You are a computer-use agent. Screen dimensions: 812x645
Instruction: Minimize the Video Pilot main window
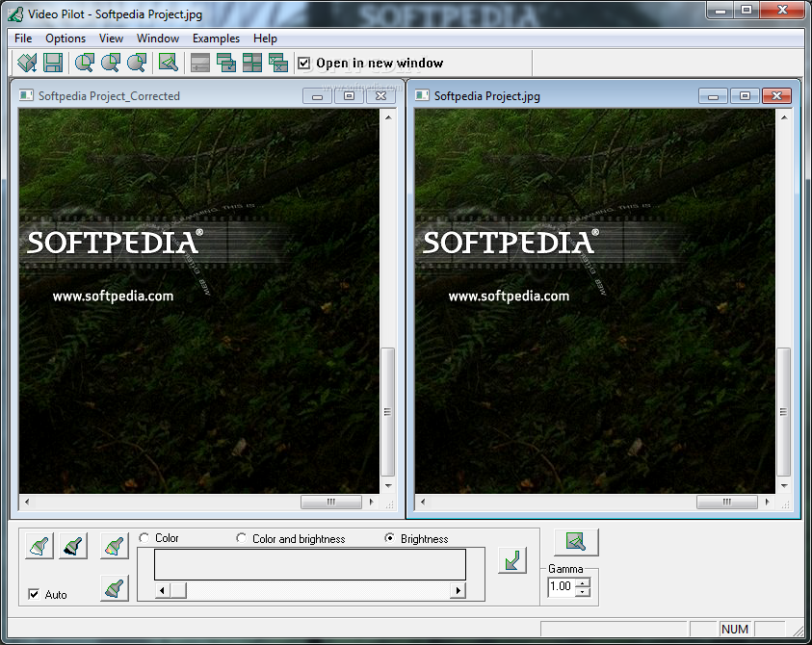click(720, 10)
